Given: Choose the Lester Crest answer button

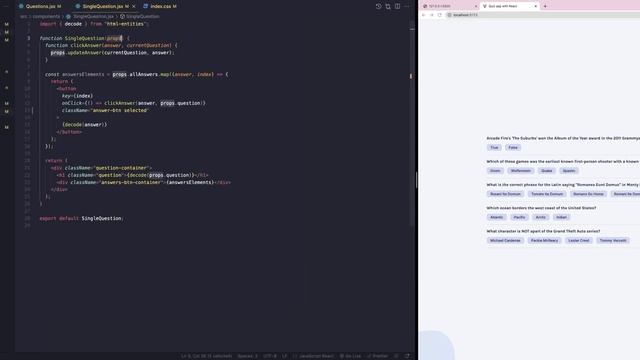Looking at the screenshot, I should (x=579, y=240).
